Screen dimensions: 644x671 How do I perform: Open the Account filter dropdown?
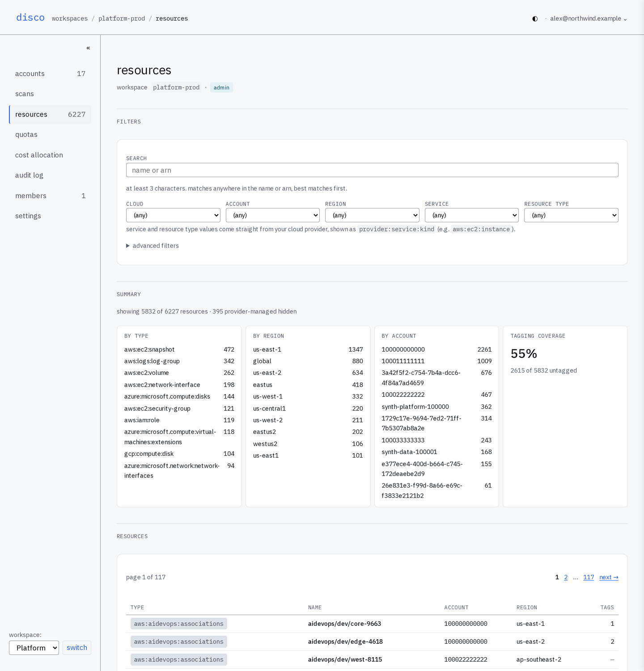273,215
